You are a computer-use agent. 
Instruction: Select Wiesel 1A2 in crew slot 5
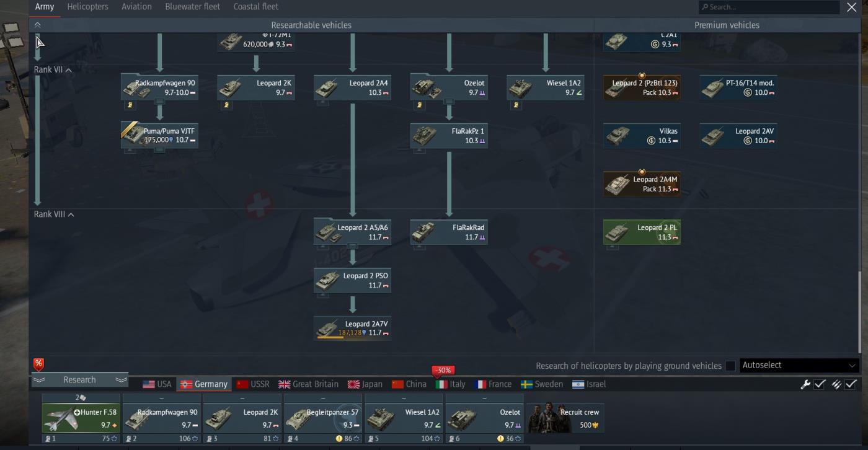(404, 418)
